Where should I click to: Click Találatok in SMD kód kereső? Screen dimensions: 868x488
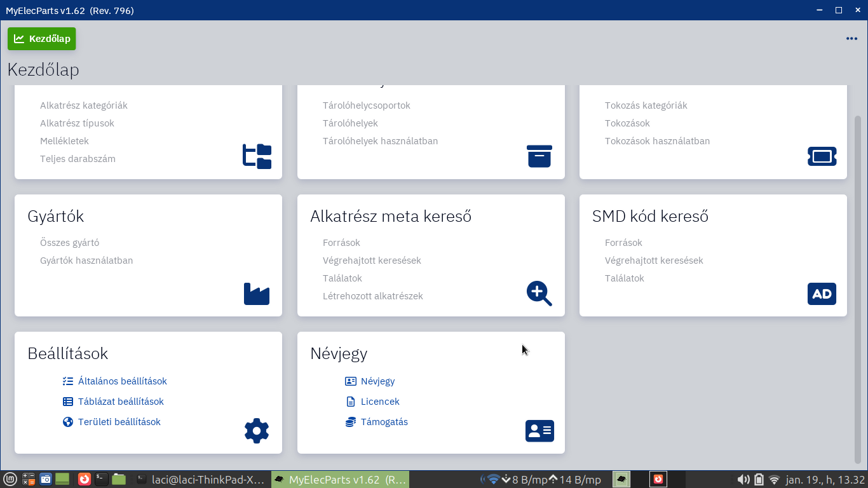(625, 278)
